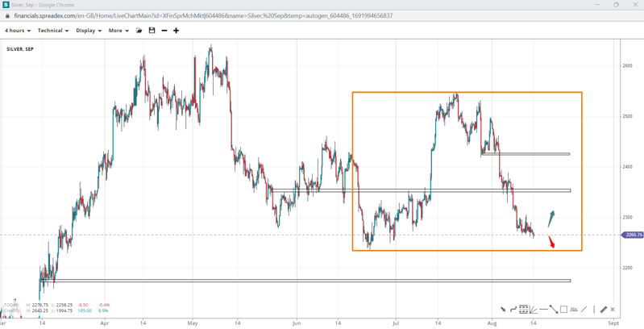This screenshot has width=644, height=329.
Task: Click the browser address bar URL
Action: pyautogui.click(x=203, y=15)
